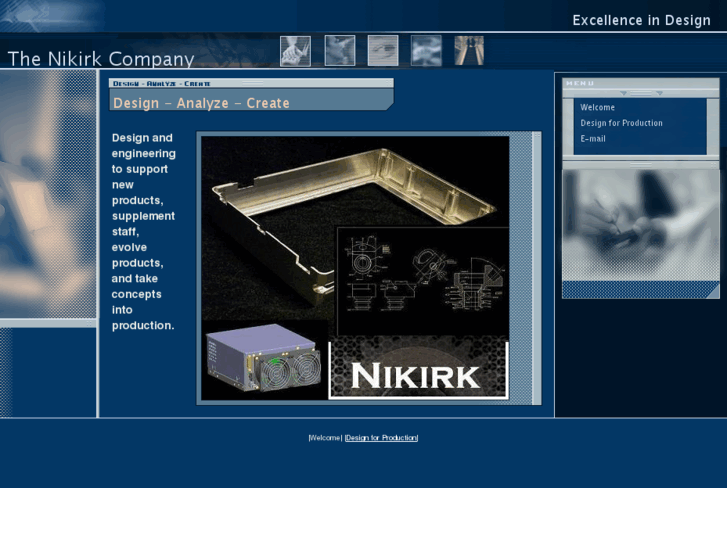Click the cloudy fourth header thumbnail
Image resolution: width=727 pixels, height=545 pixels.
[x=426, y=50]
